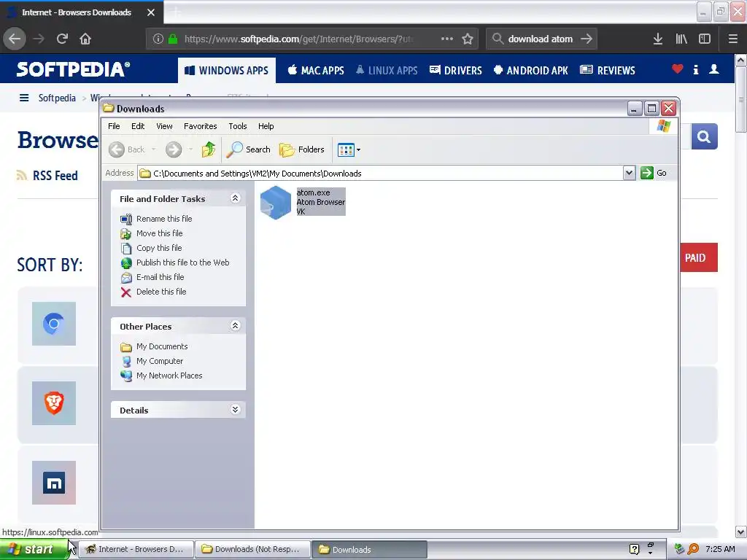Open Firefox page actions three-dot menu
Screen dimensions: 747x560
pyautogui.click(x=447, y=39)
